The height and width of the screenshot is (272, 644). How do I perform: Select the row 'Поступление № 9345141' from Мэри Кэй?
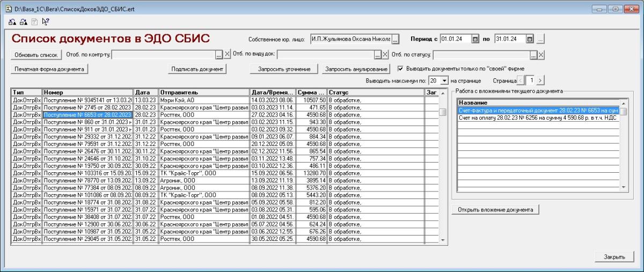point(87,100)
